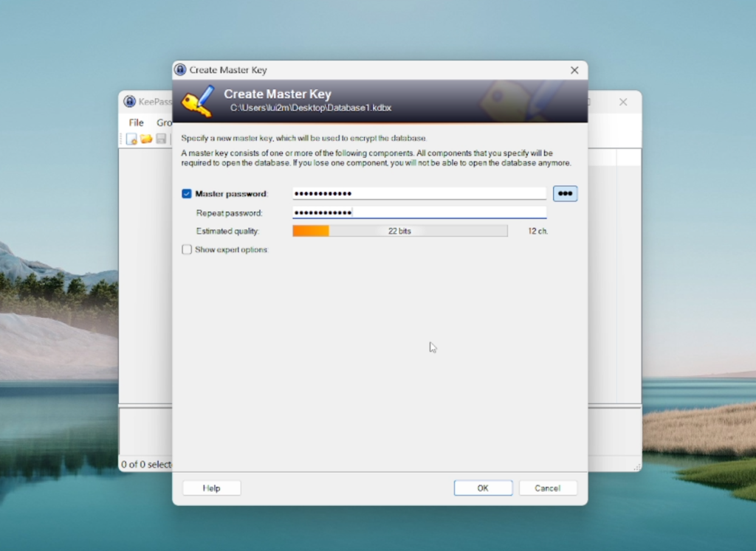Uncheck the Master password checkbox
The height and width of the screenshot is (551, 756).
tap(186, 193)
